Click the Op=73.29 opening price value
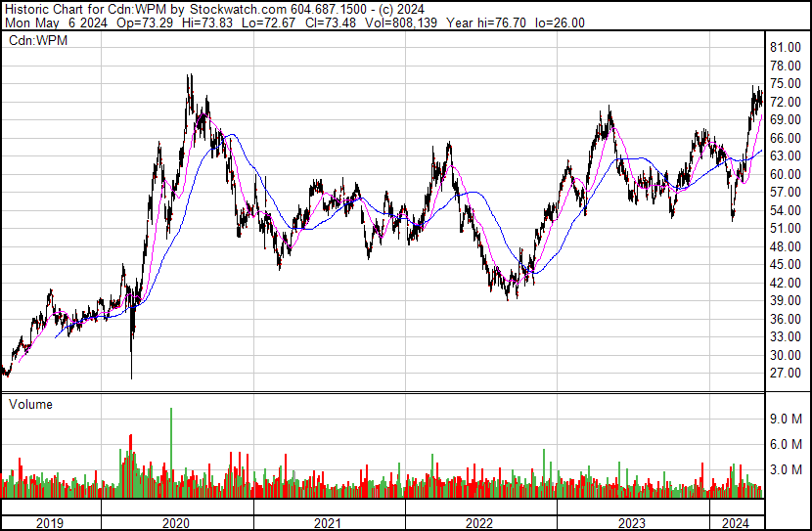 point(145,22)
